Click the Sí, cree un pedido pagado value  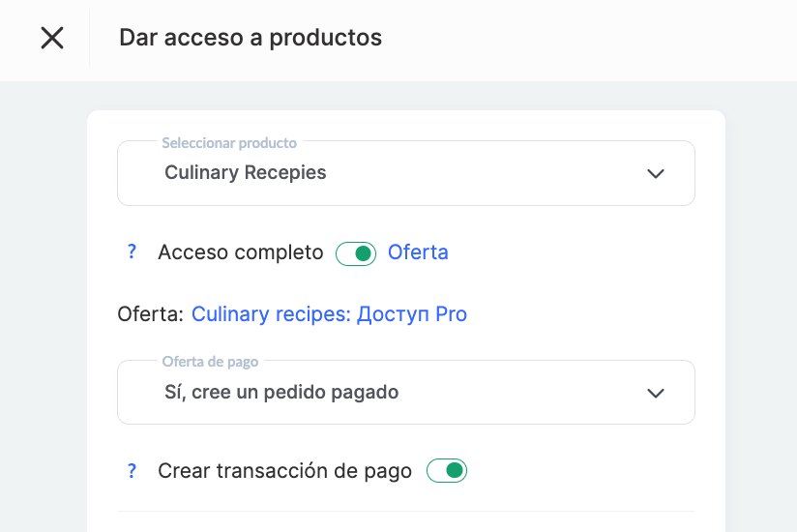[x=281, y=392]
